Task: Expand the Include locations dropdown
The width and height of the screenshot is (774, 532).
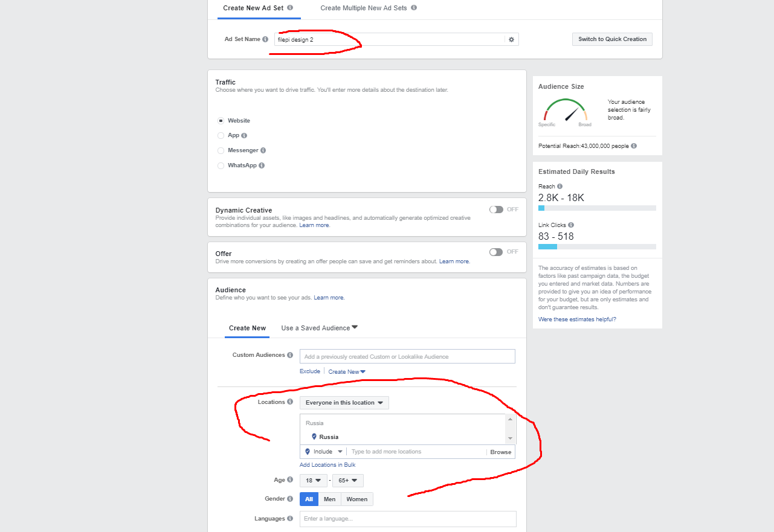Action: [324, 452]
